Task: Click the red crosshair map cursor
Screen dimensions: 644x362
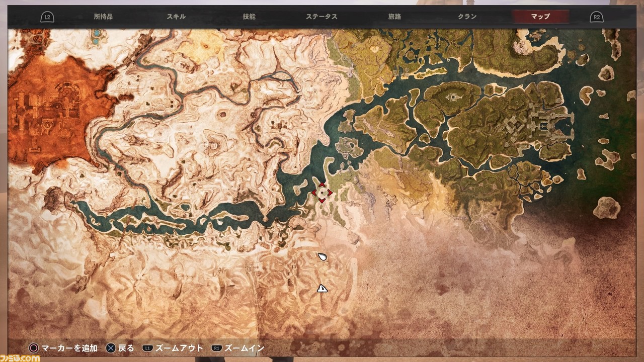Action: [x=322, y=193]
